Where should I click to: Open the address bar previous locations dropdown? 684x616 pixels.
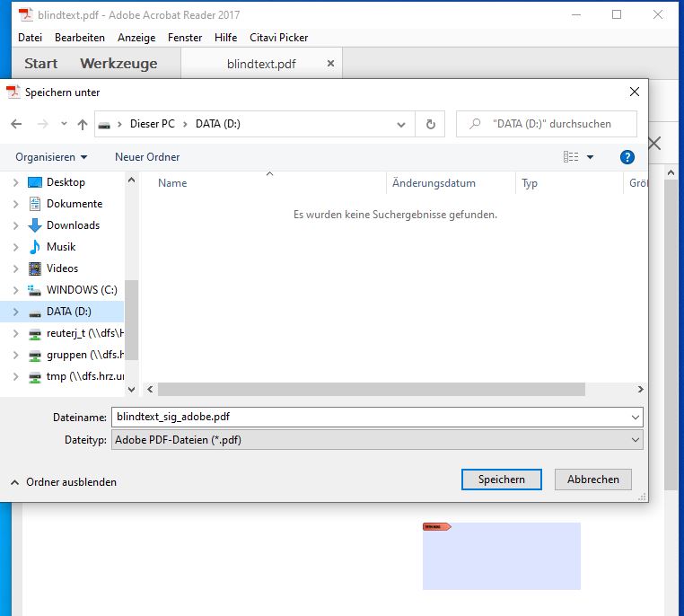(401, 125)
